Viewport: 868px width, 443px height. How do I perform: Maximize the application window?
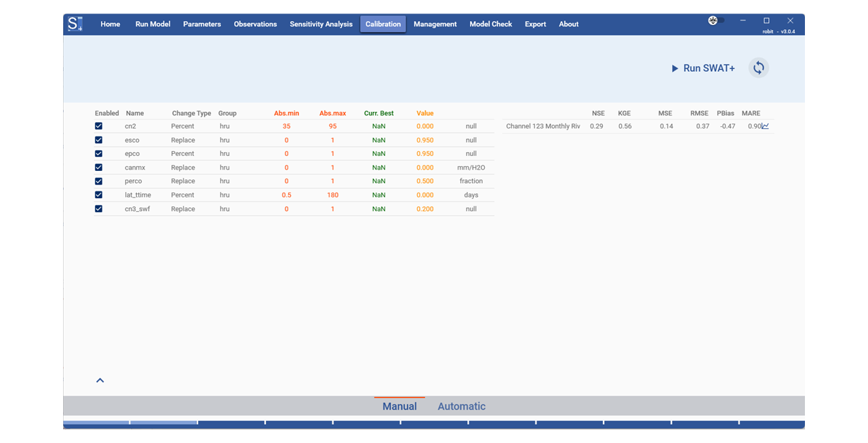[x=766, y=20]
